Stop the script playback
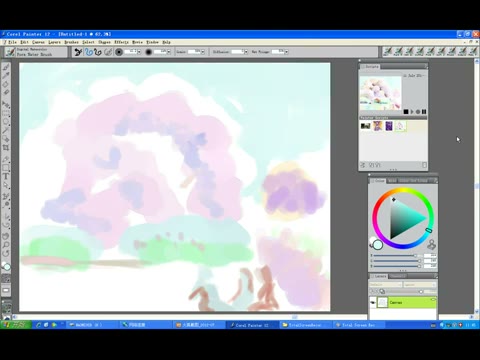 (x=406, y=112)
